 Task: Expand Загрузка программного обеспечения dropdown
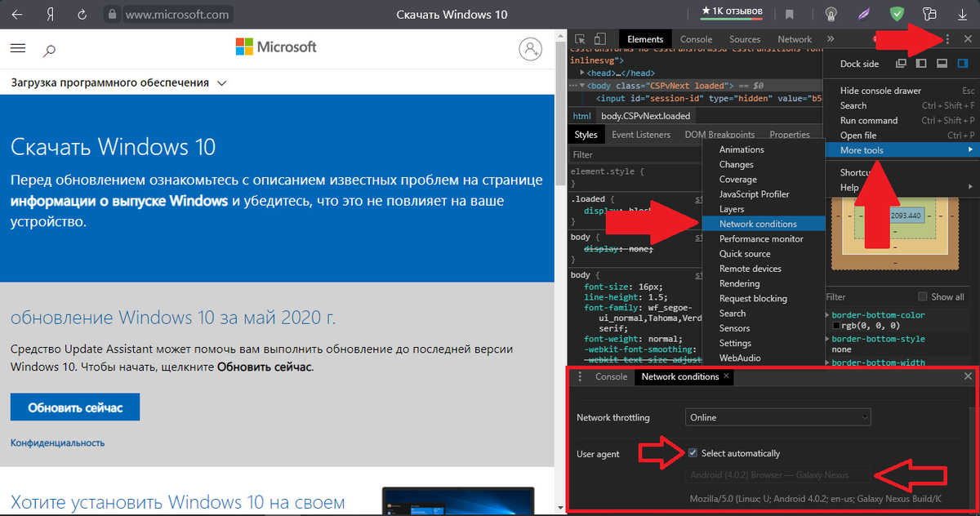(118, 82)
